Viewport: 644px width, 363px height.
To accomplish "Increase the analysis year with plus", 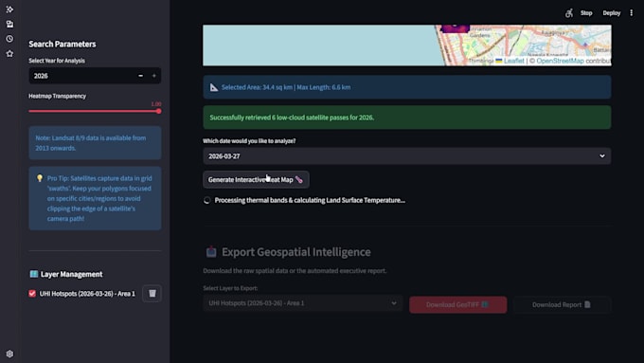I will (x=154, y=76).
